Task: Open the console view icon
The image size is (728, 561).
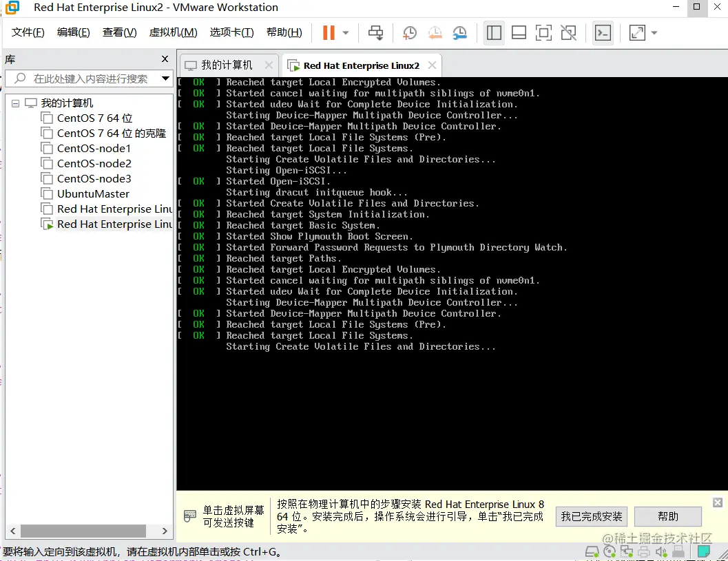Action: click(x=603, y=32)
